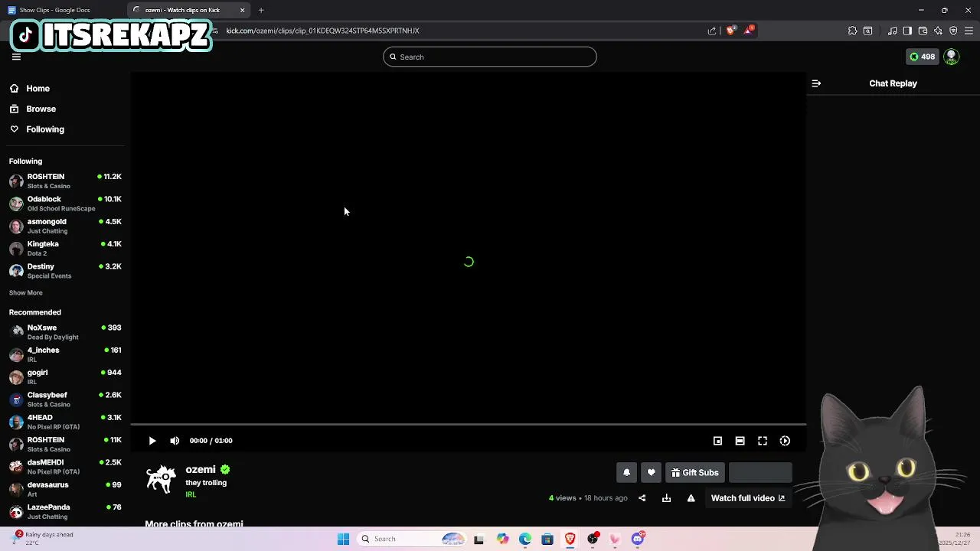Open Destiny channel
The image size is (980, 551).
pos(65,270)
